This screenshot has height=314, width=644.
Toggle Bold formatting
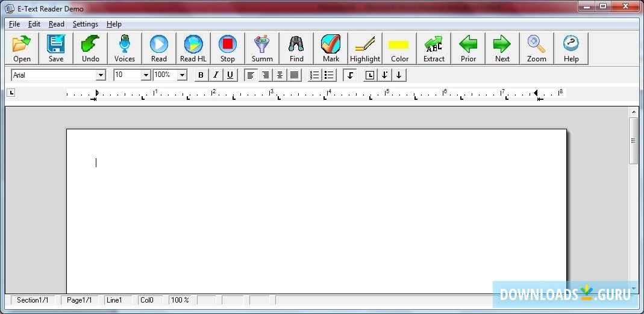[201, 75]
